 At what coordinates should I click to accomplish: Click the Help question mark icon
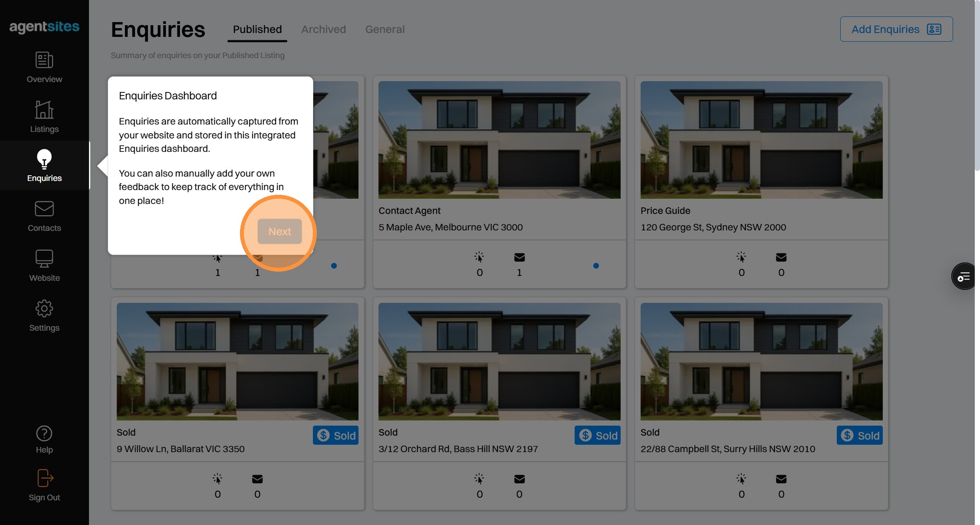click(x=44, y=433)
